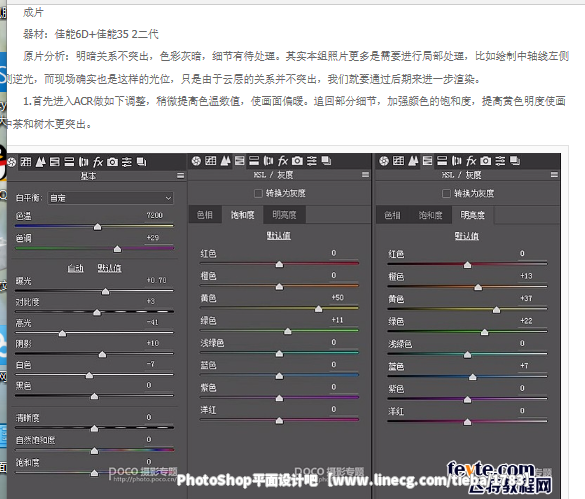Image resolution: width=585 pixels, height=499 pixels.
Task: Click Split Toning icon in saturation HSL panel
Action: tap(254, 161)
